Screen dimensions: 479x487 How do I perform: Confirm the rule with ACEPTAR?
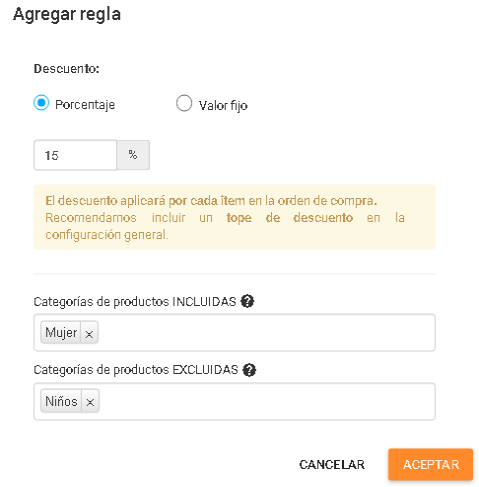[x=430, y=464]
